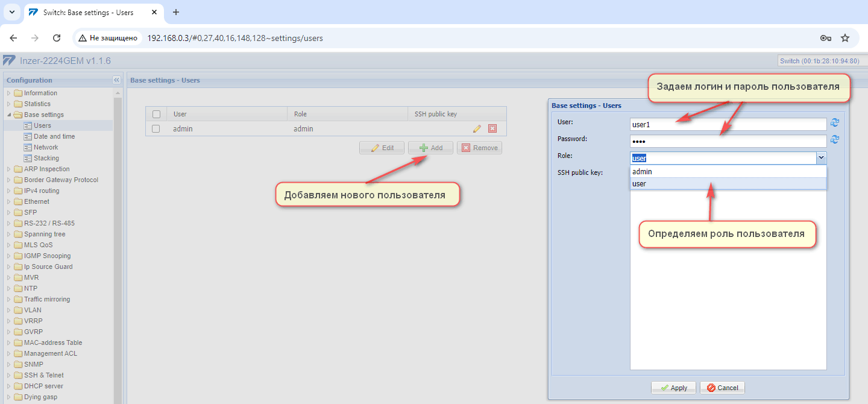
Task: Cancel the user dialog
Action: pyautogui.click(x=723, y=388)
